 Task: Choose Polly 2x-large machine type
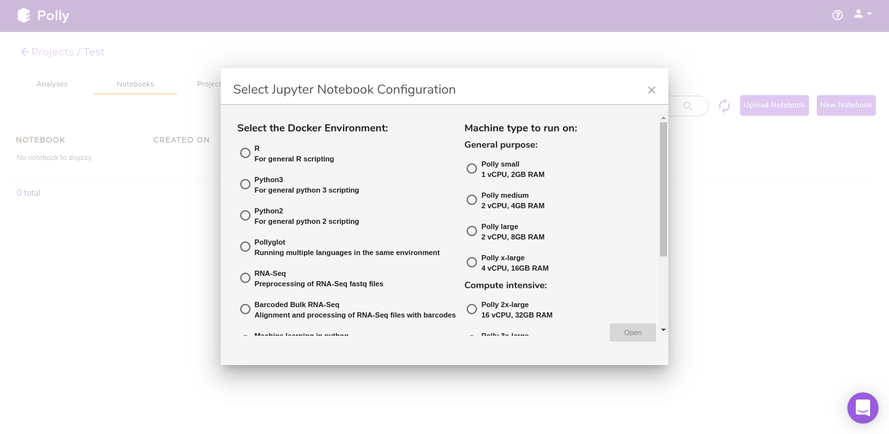472,309
